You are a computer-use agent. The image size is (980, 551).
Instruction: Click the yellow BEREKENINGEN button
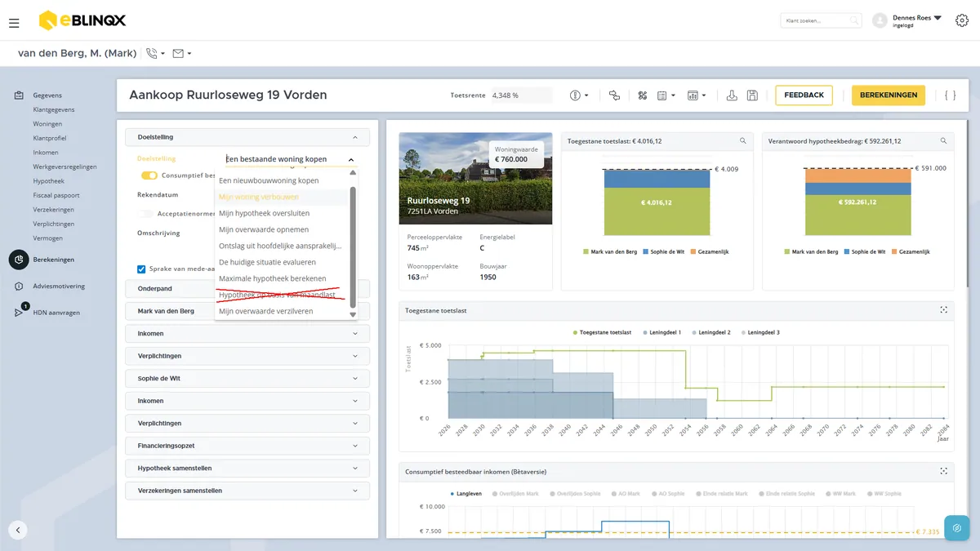(x=889, y=96)
